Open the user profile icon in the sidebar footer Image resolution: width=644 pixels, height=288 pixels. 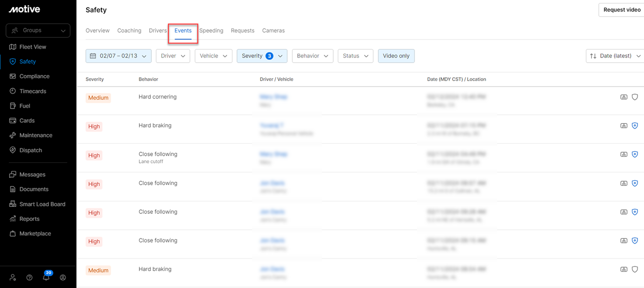click(x=63, y=277)
